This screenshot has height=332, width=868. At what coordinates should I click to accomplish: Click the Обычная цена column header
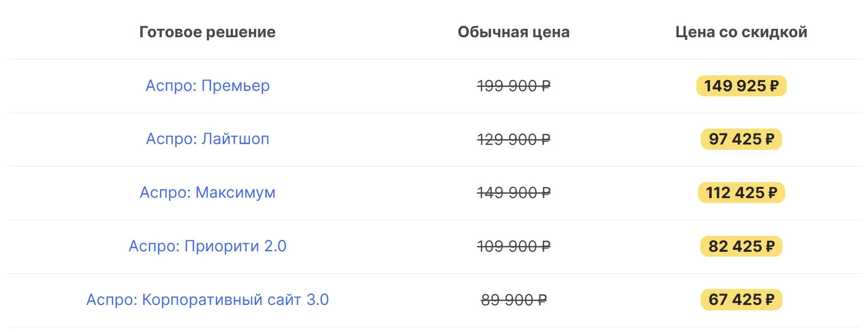pos(513,32)
